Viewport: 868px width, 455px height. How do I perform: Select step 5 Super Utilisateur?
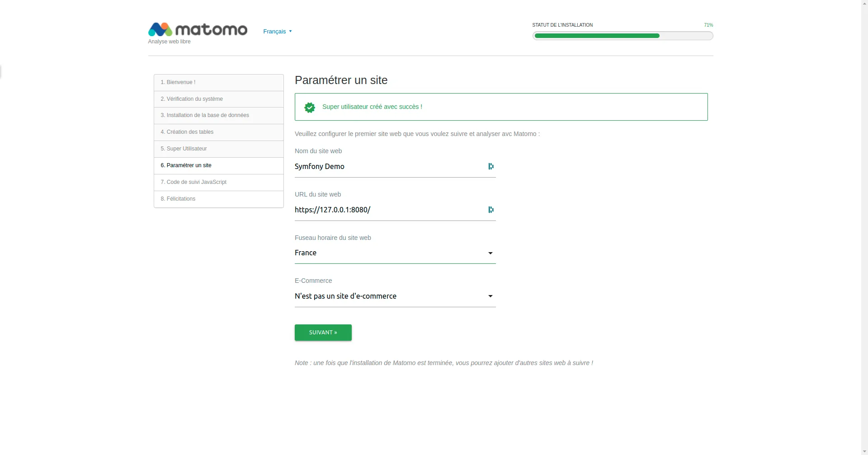(x=184, y=149)
